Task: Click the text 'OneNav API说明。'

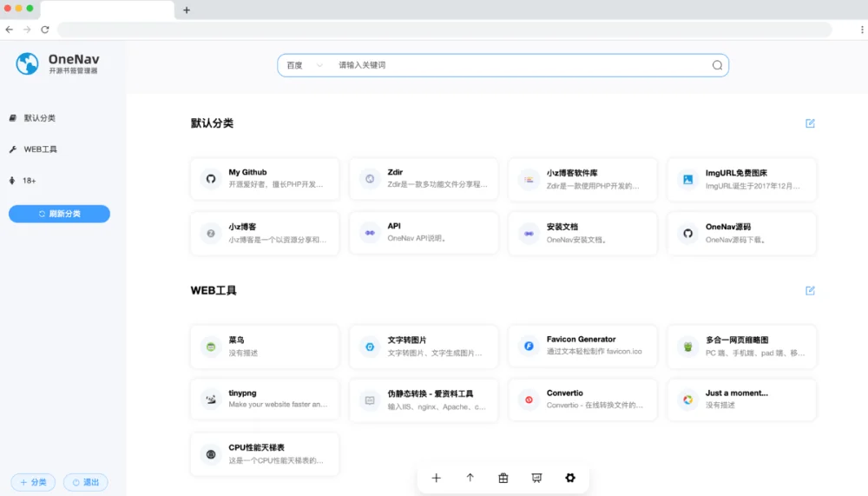Action: point(417,238)
